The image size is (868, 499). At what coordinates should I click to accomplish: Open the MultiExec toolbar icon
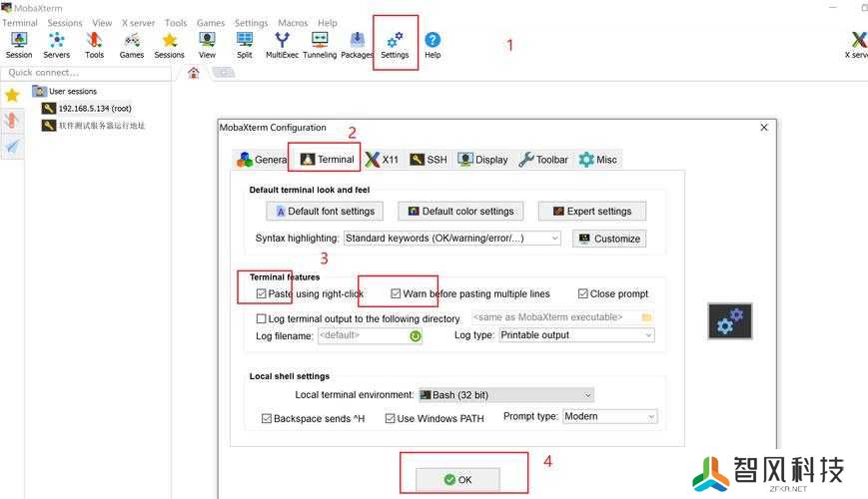[282, 45]
